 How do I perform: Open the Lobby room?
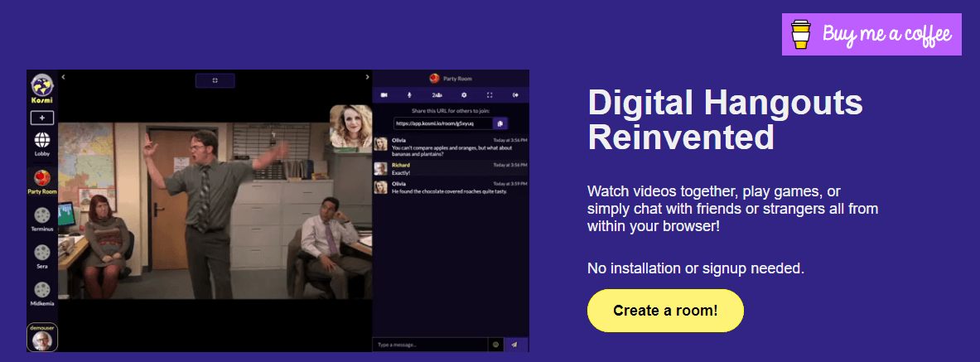(x=42, y=144)
